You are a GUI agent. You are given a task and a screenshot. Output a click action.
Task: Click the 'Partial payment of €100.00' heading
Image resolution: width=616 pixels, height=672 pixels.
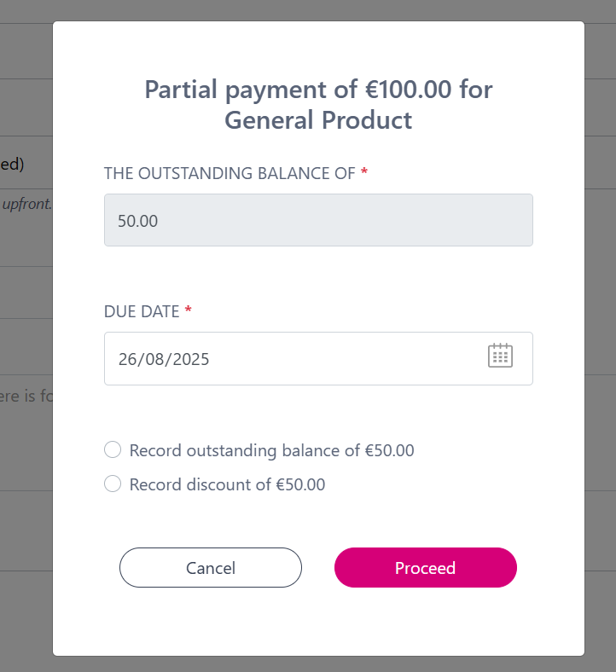318,90
